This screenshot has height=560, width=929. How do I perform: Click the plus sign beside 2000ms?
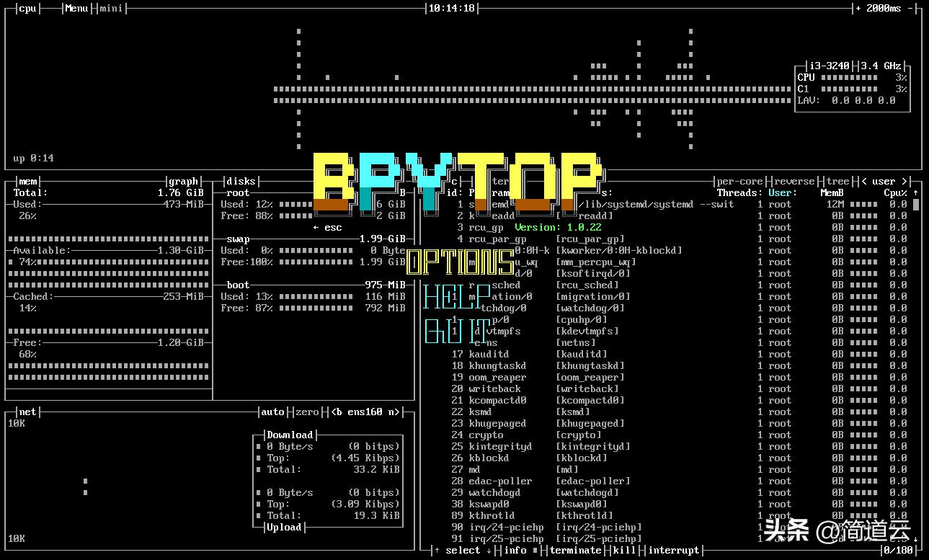[858, 9]
